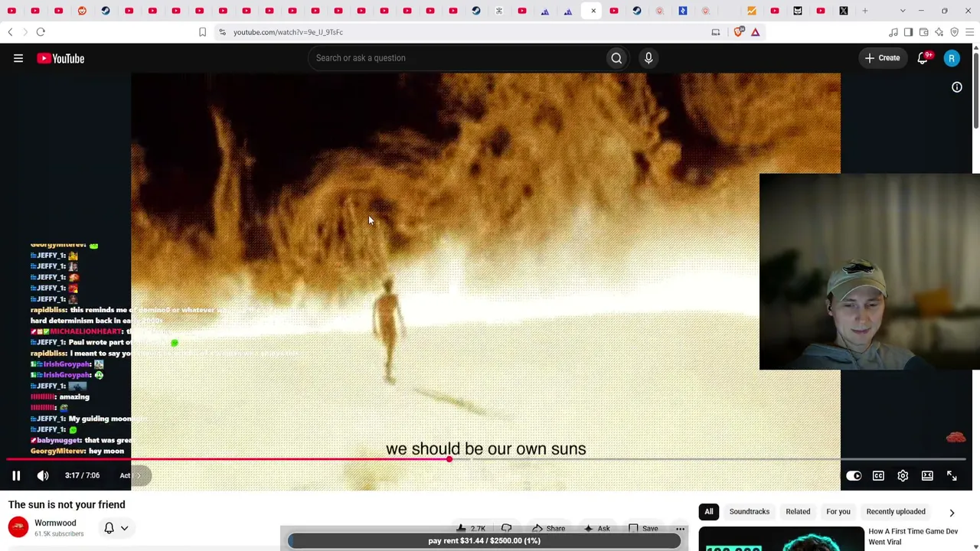Open 'How A First Time Game Dev' video

click(913, 536)
